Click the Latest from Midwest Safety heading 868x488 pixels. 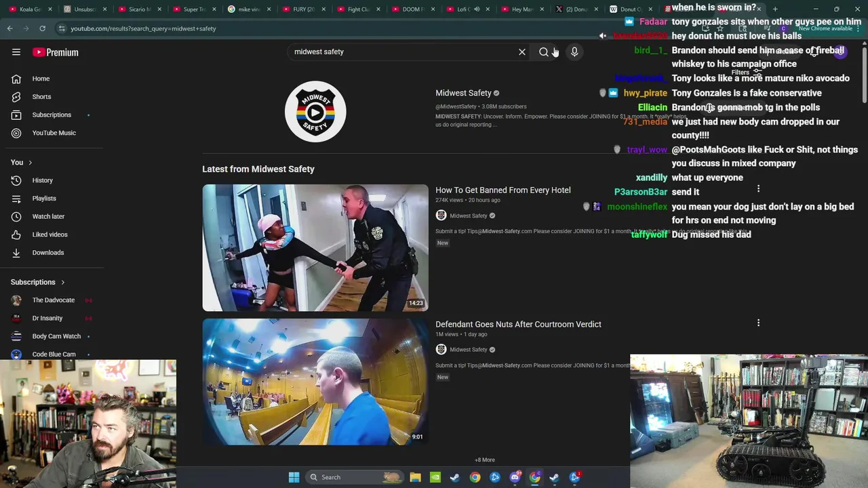pos(258,169)
